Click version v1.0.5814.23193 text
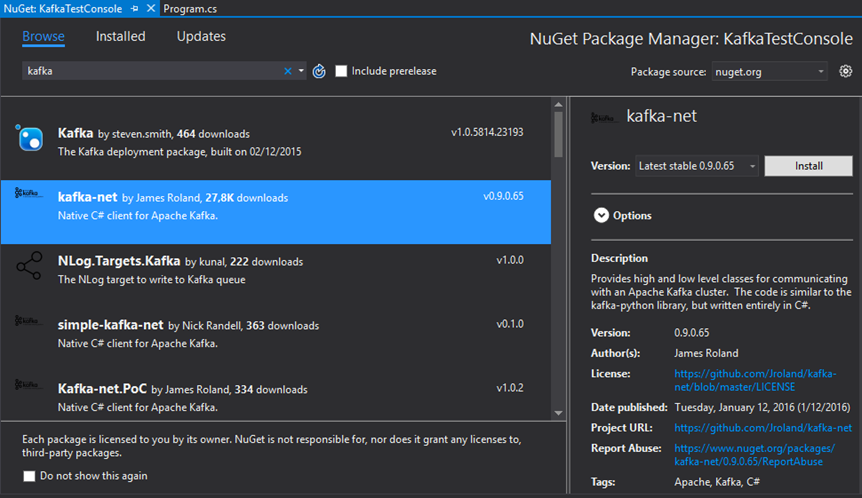 [487, 132]
